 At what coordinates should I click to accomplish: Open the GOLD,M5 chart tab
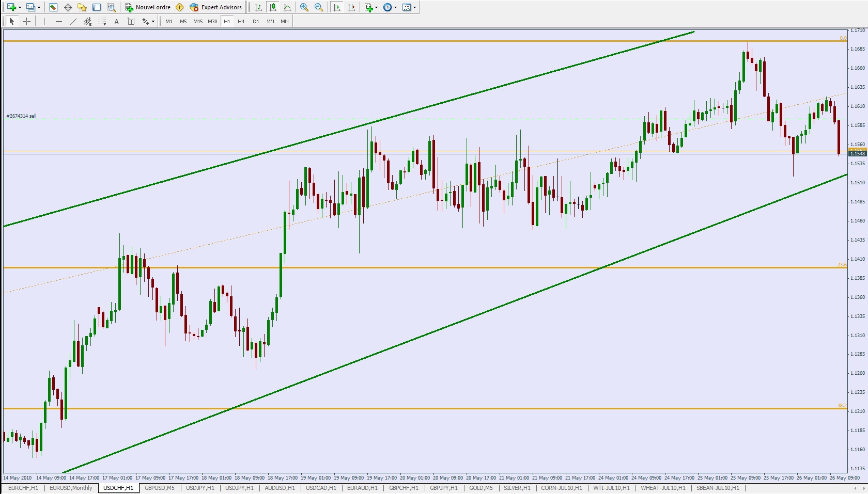[481, 488]
